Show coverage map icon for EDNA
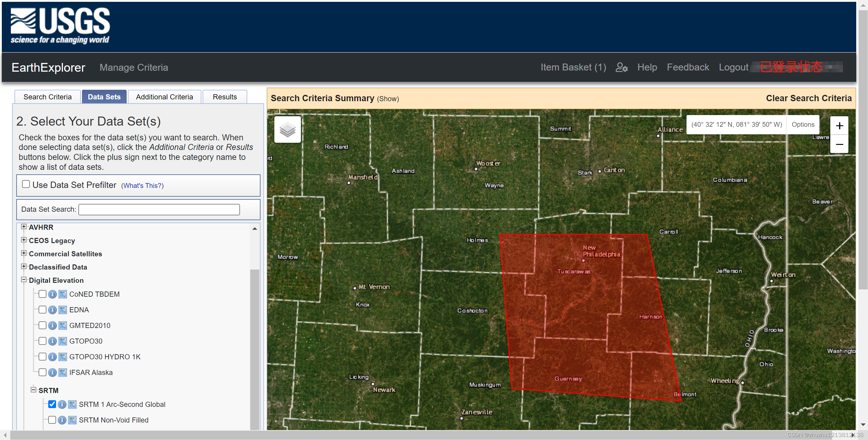The width and height of the screenshot is (868, 440). (x=63, y=310)
